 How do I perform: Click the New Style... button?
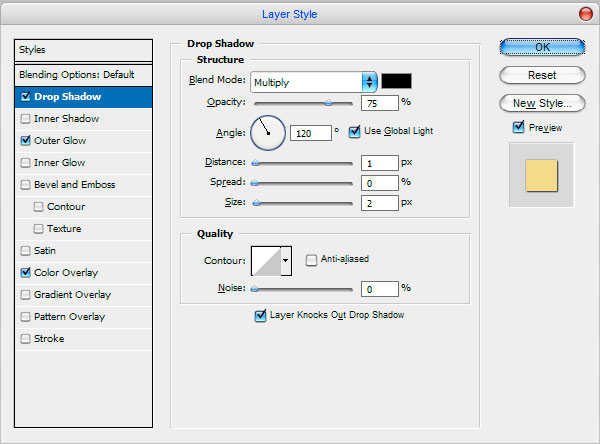(542, 103)
